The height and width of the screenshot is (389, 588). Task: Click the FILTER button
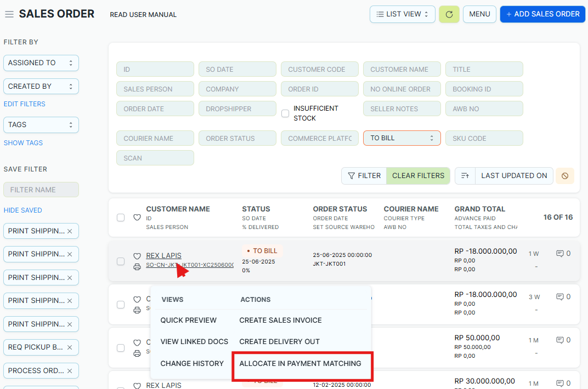364,175
